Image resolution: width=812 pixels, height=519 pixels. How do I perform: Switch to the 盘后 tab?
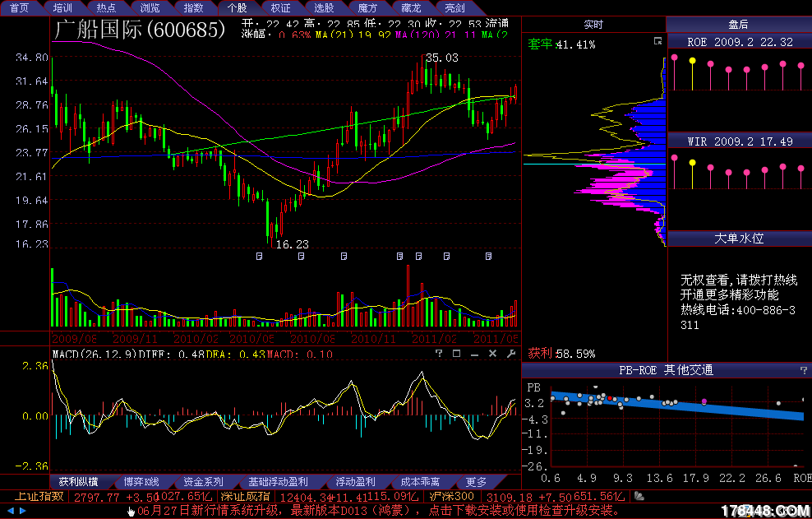738,25
